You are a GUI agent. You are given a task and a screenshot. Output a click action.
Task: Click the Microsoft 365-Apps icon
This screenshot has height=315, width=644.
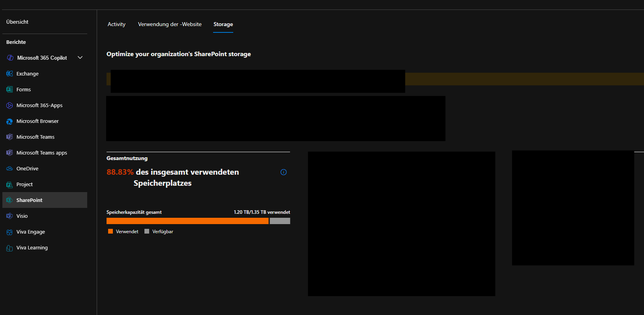tap(9, 106)
